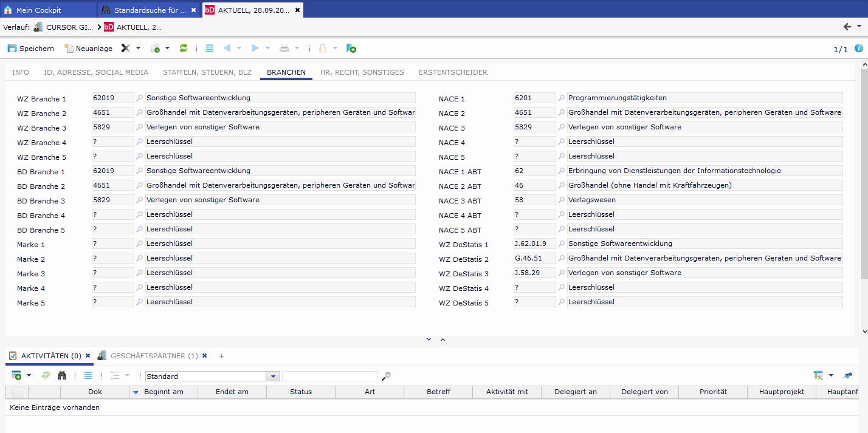Viewport: 868px width, 433px height.
Task: Collapse panel using the up chevron splitter
Action: coord(443,339)
